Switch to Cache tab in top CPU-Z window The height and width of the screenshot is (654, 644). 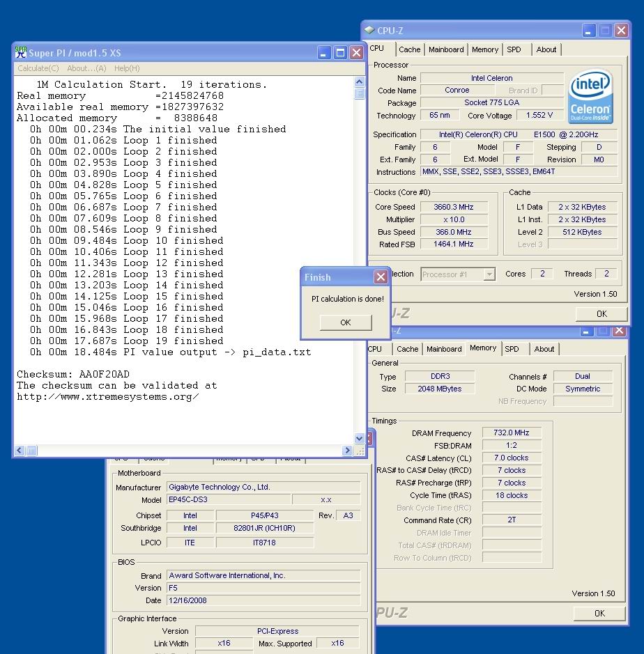[409, 49]
